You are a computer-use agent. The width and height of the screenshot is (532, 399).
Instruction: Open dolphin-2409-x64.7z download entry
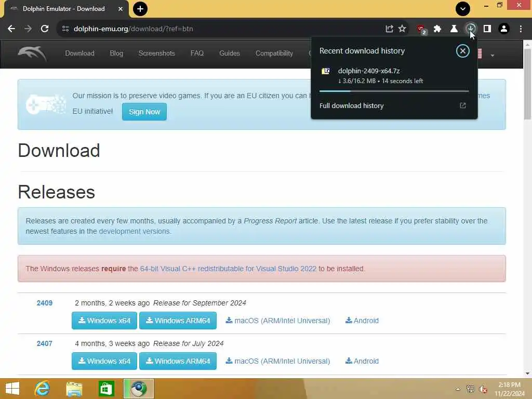pyautogui.click(x=394, y=76)
